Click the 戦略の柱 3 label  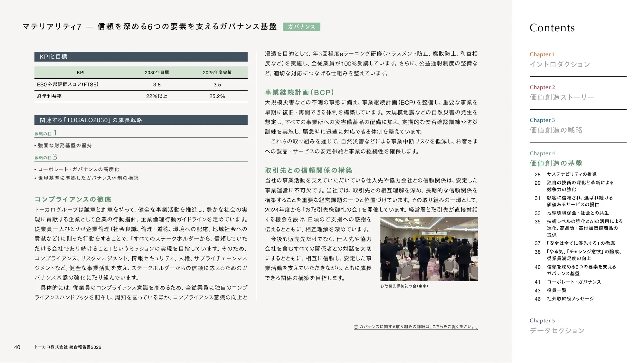click(46, 157)
